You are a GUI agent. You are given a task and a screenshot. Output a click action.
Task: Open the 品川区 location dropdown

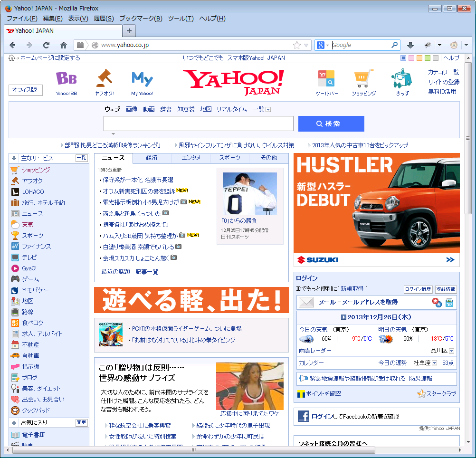(x=451, y=351)
